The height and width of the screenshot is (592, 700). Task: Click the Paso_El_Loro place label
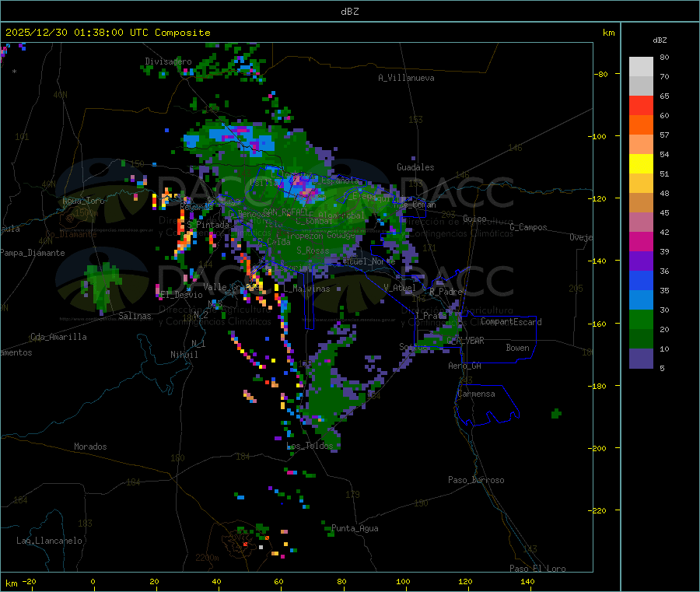click(537, 569)
